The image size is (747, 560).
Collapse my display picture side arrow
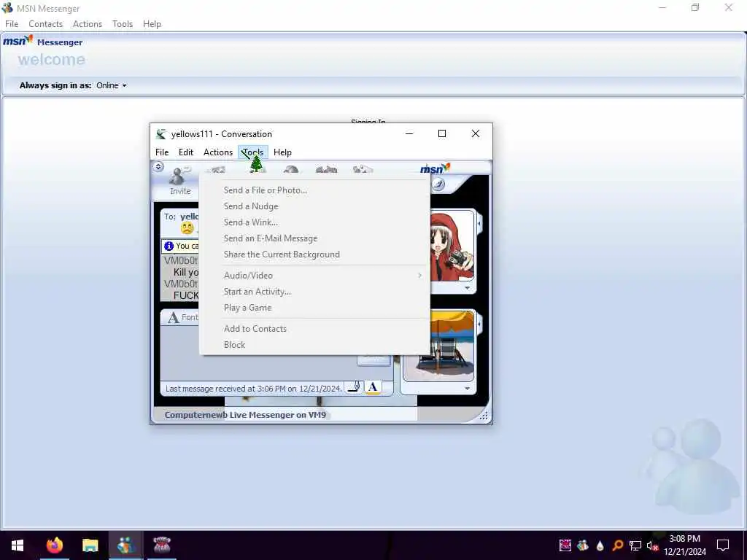pos(479,324)
